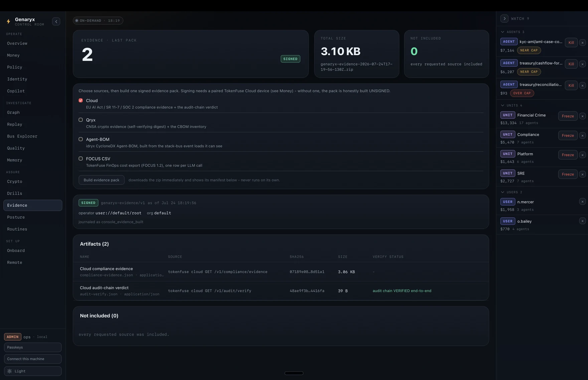
Task: Click the sun icon for Light theme
Action: pyautogui.click(x=10, y=371)
